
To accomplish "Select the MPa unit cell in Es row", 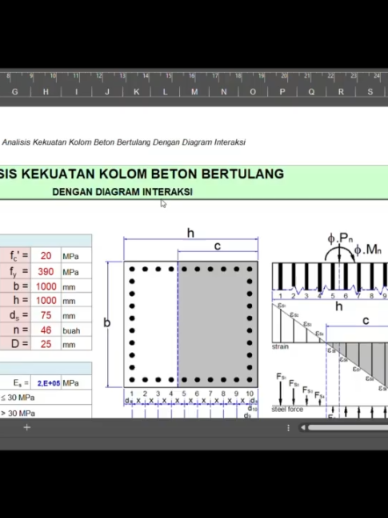I will click(x=76, y=383).
